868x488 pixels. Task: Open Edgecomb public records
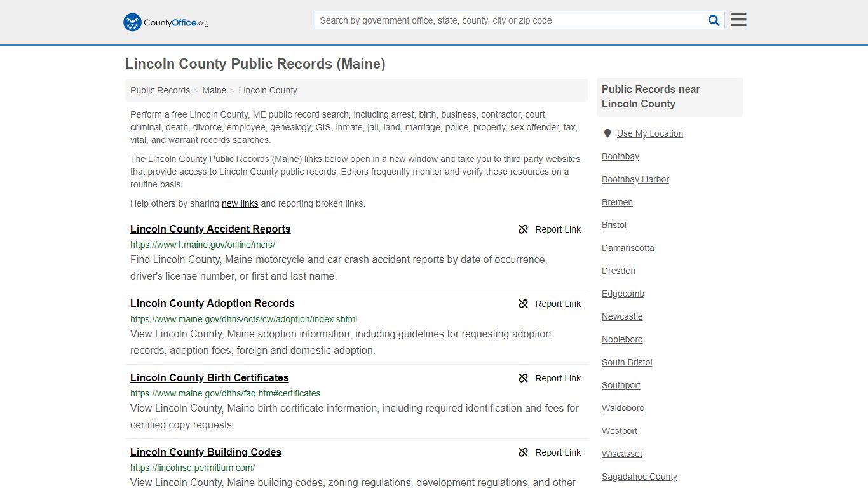[x=623, y=294]
